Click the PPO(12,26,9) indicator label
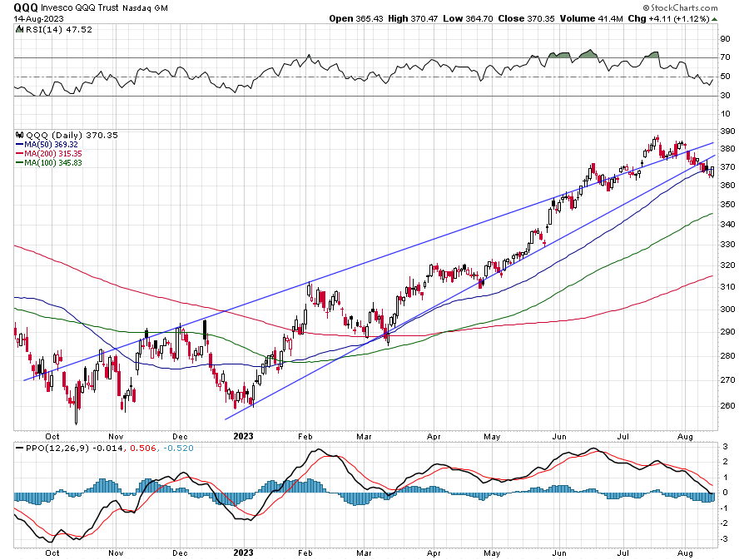Screen dimensions: 749x560 coord(57,448)
